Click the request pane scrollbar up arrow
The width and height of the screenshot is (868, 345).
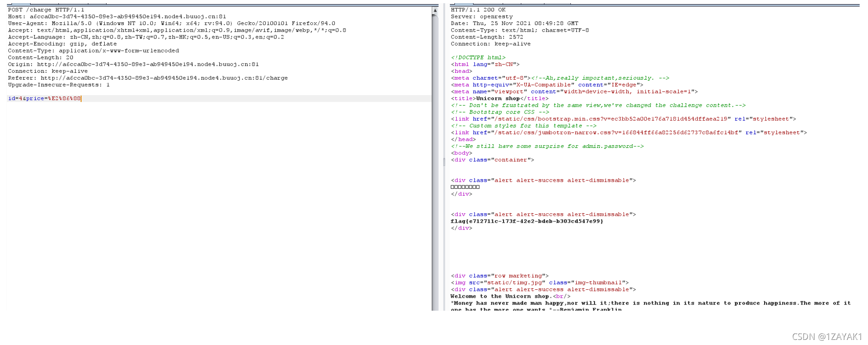435,10
